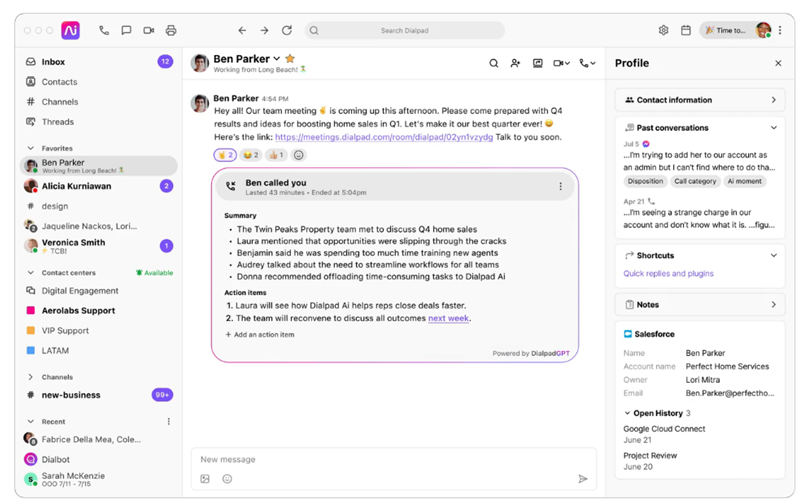Select the Aerolabs Support pink color square

31,311
